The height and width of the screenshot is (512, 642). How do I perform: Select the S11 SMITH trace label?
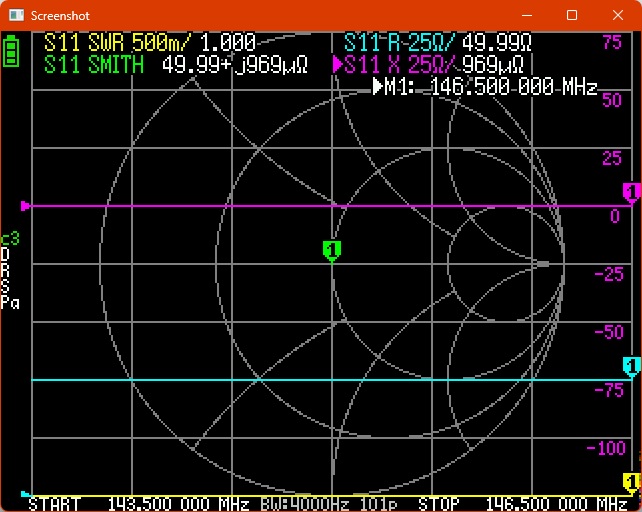(95, 65)
